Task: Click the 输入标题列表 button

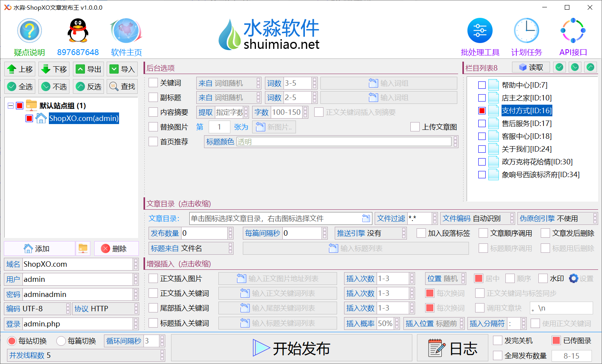Action: [356, 248]
